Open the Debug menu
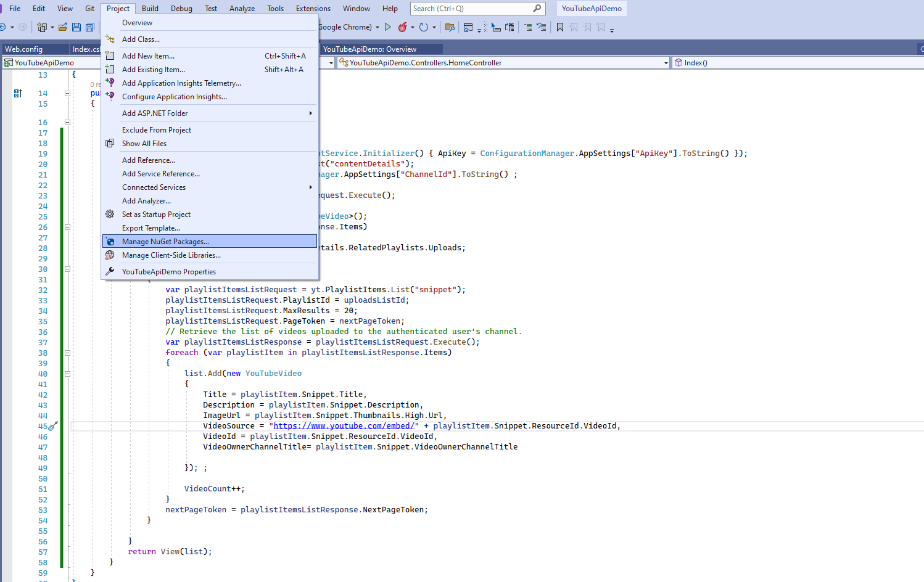The width and height of the screenshot is (924, 582). 181,9
